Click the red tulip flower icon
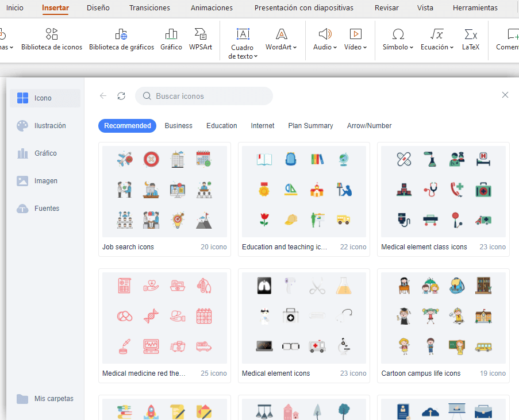 [264, 219]
